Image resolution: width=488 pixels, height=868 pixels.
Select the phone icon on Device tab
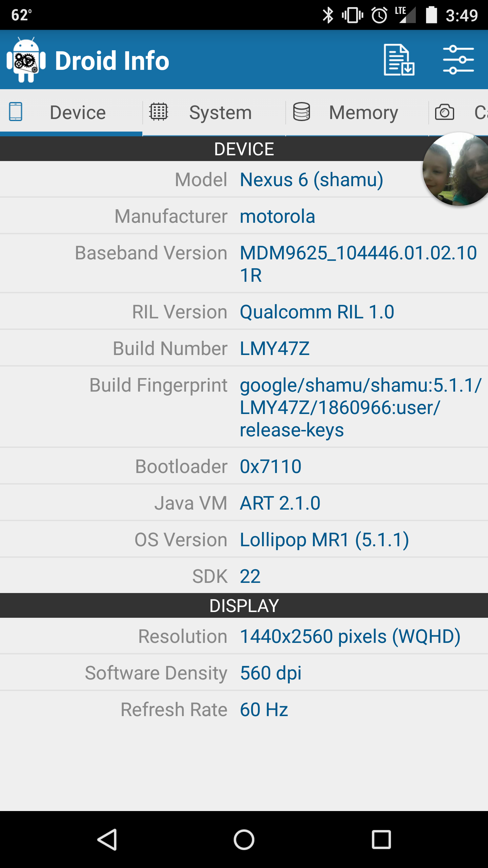[16, 112]
